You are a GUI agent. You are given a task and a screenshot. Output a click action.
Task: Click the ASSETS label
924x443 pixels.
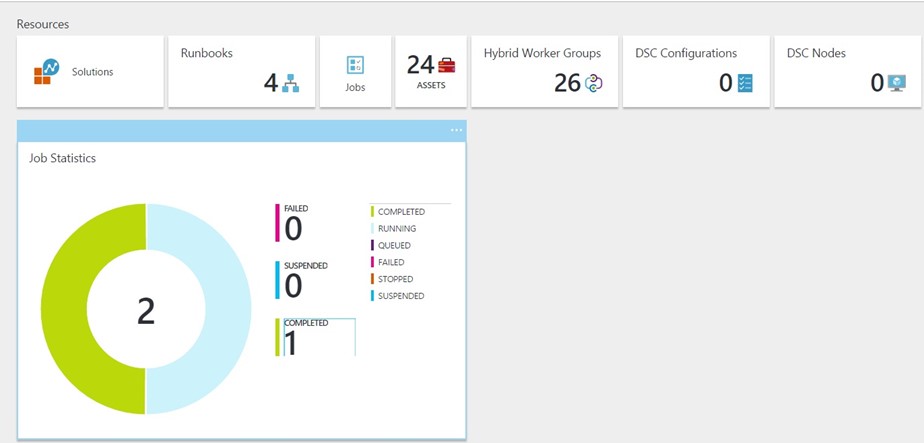pos(431,85)
